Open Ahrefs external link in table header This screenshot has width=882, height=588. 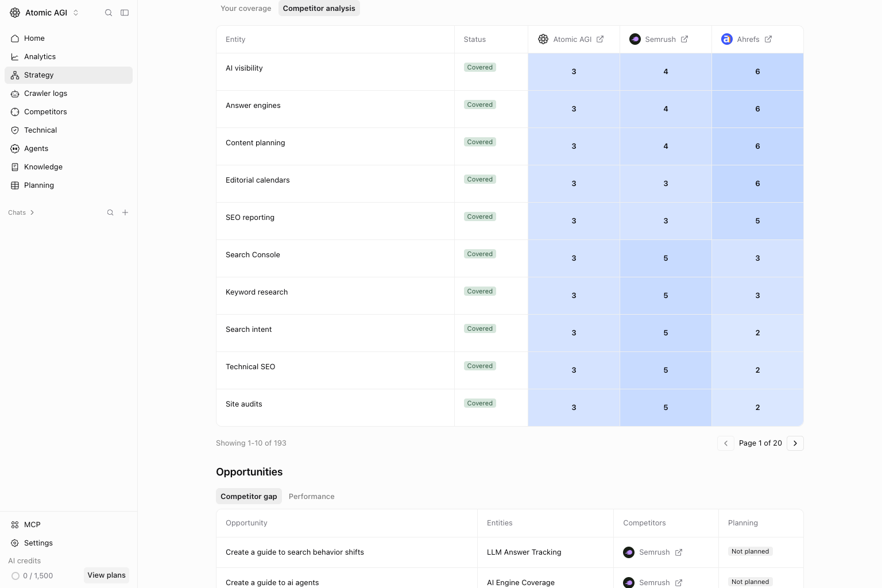768,39
